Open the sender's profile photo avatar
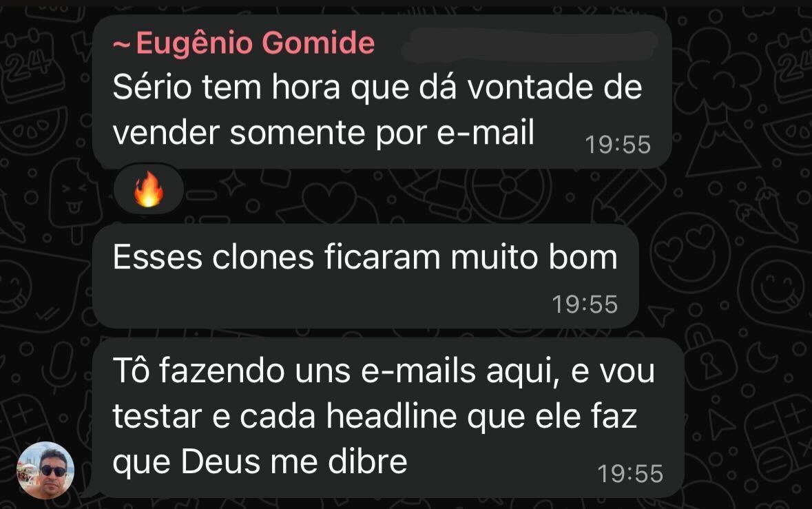Image resolution: width=812 pixels, height=509 pixels. coord(45,470)
